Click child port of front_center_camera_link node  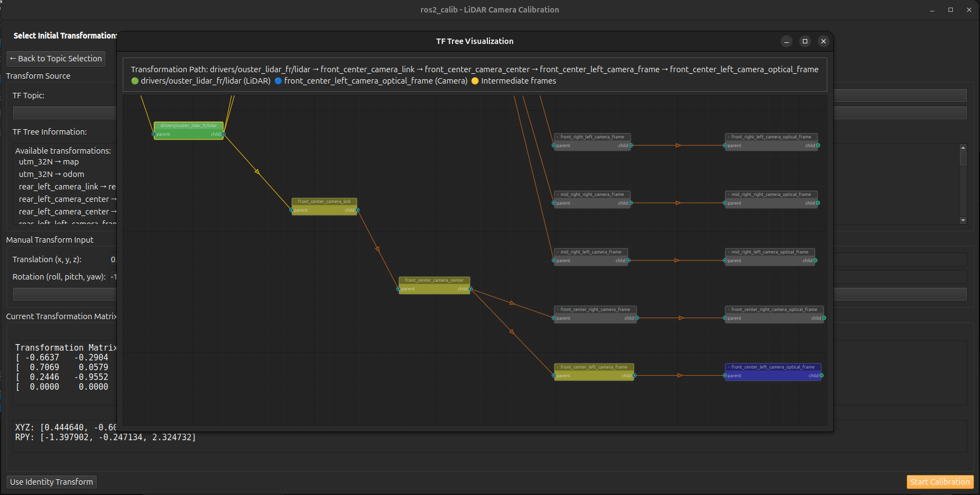[357, 210]
